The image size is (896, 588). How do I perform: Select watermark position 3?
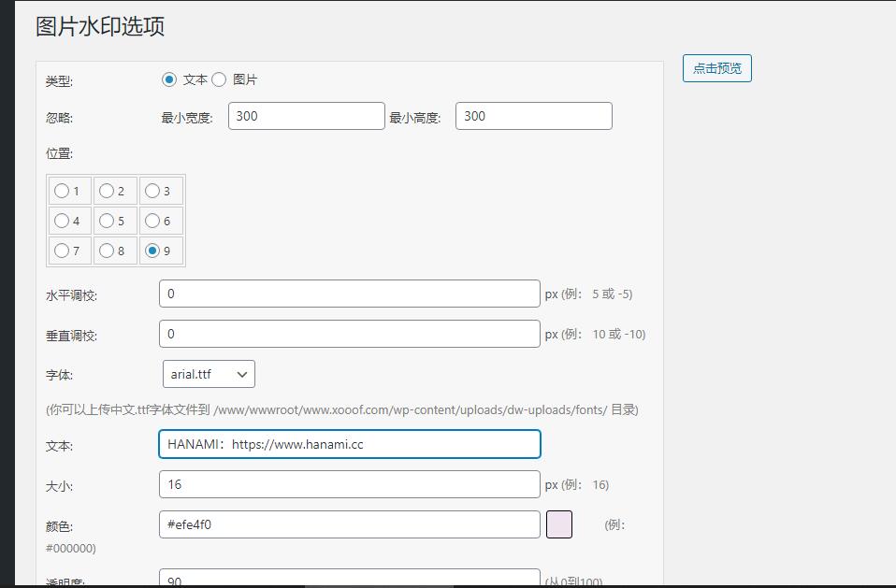pyautogui.click(x=150, y=191)
